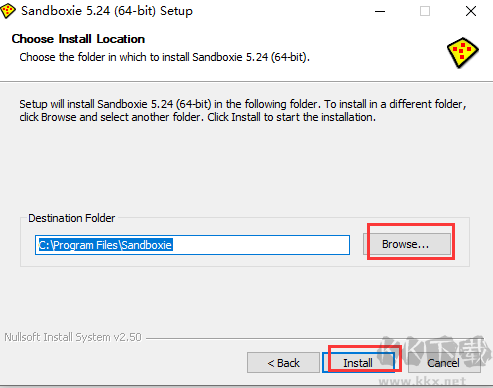Close the Sandboxie Setup window
The image size is (493, 388).
point(471,11)
